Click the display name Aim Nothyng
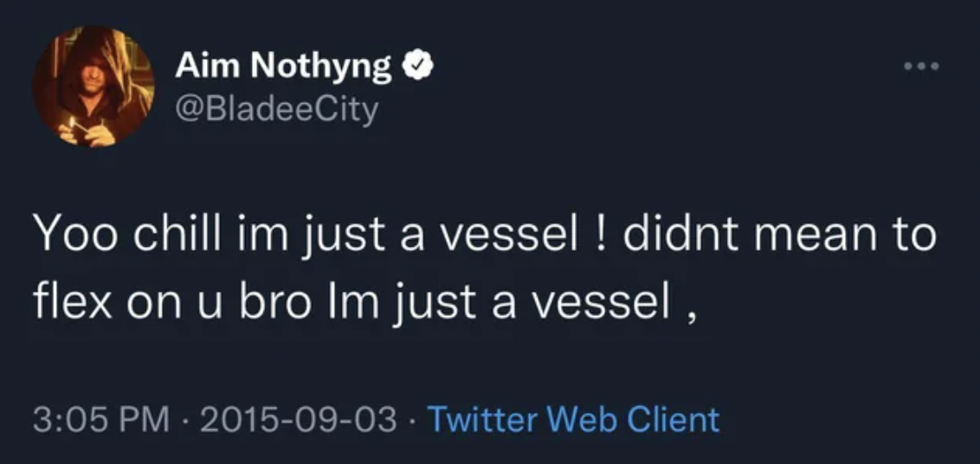Viewport: 980px width, 464px height. 283,66
